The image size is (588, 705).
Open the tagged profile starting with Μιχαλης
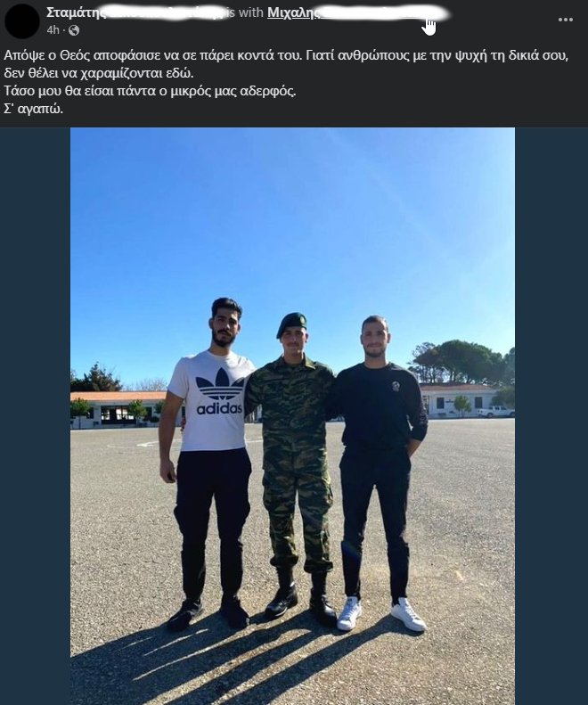click(x=357, y=12)
